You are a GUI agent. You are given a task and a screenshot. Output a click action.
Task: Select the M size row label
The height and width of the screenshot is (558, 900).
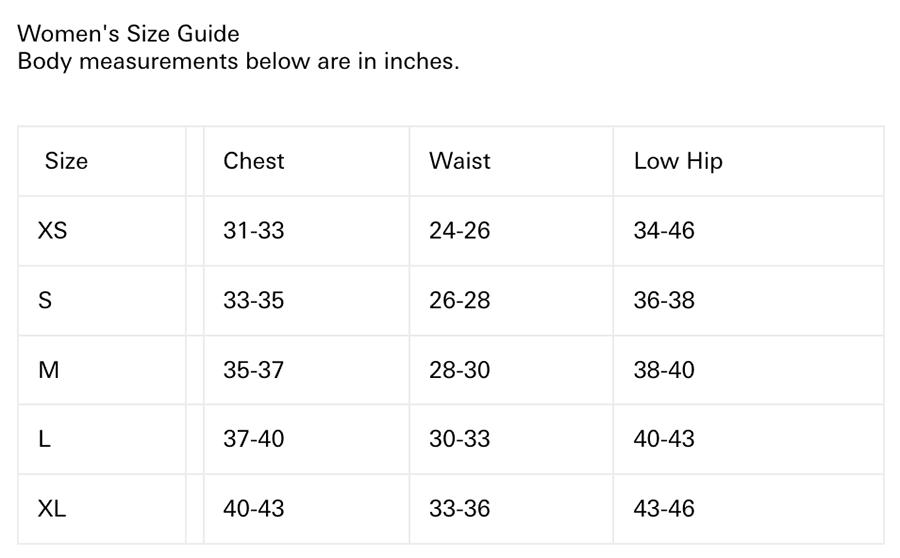(48, 370)
